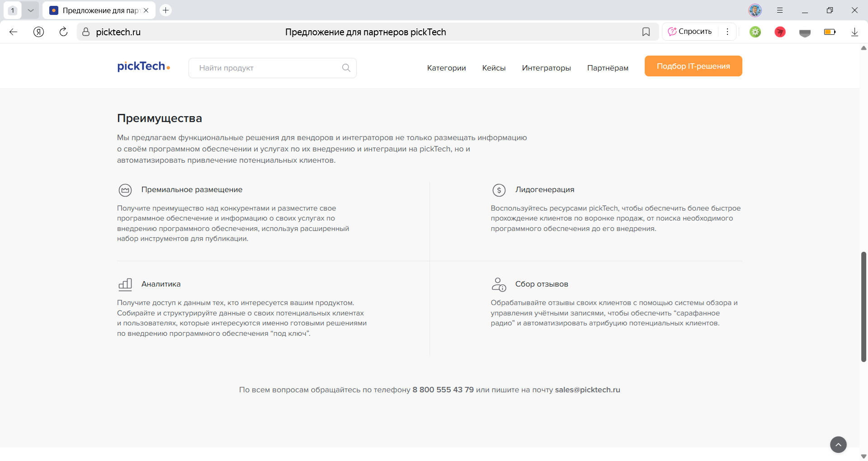The width and height of the screenshot is (868, 461).
Task: Check the battery status indicator
Action: click(830, 32)
